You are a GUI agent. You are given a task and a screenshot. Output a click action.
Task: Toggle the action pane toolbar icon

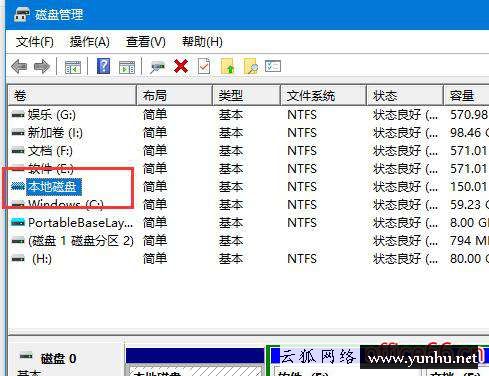click(127, 67)
